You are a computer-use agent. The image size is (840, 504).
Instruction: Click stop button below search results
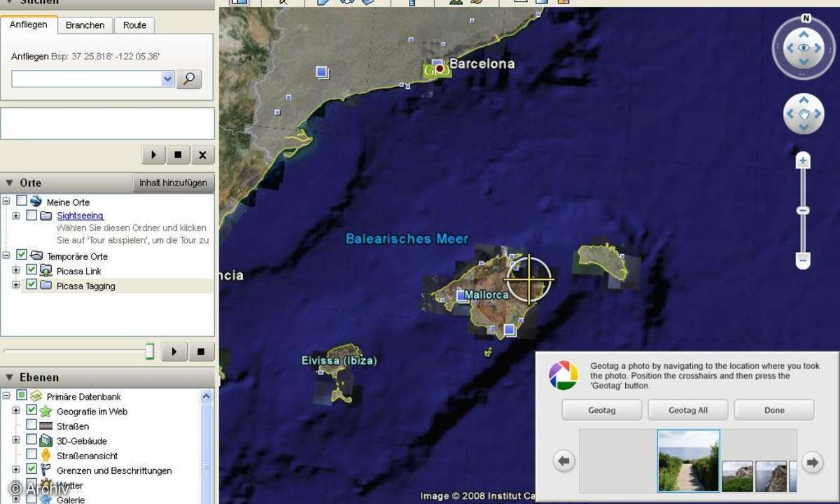point(178,155)
